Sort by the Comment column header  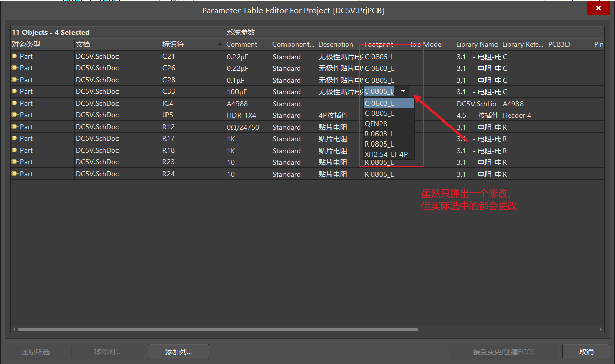point(248,44)
